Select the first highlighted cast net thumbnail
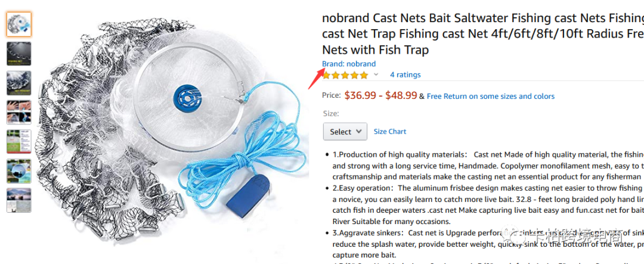644x264 pixels. tap(19, 24)
